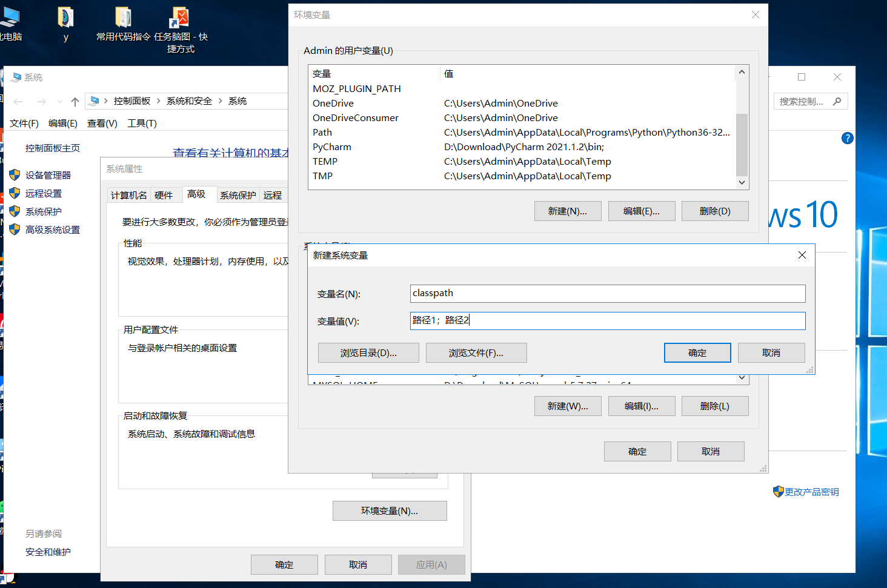Click the shield icon next to 更改产品密钥
The width and height of the screenshot is (887, 588).
pyautogui.click(x=779, y=492)
